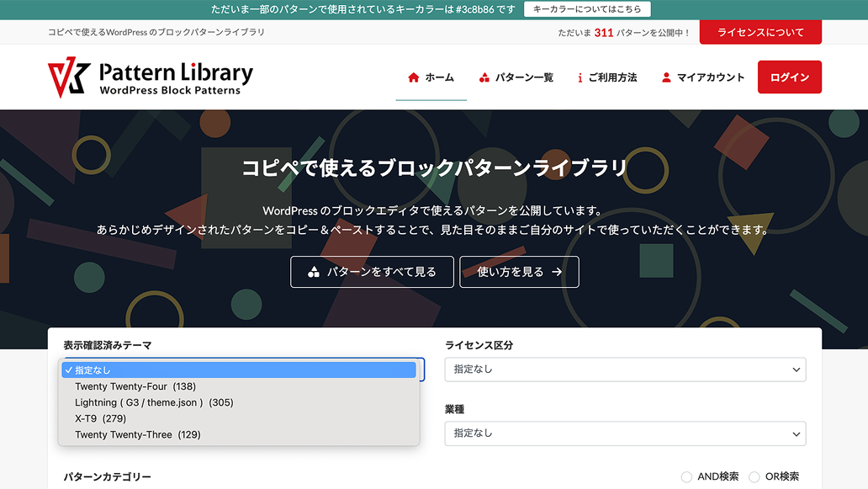The image size is (868, 489).
Task: Select the AND検索 radio button
Action: tap(686, 477)
